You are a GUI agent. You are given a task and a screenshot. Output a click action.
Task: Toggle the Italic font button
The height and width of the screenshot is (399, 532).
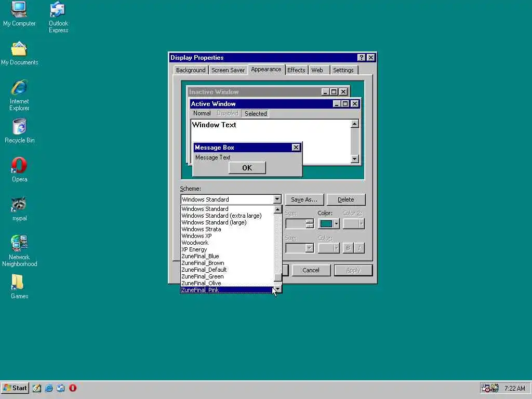tap(360, 248)
